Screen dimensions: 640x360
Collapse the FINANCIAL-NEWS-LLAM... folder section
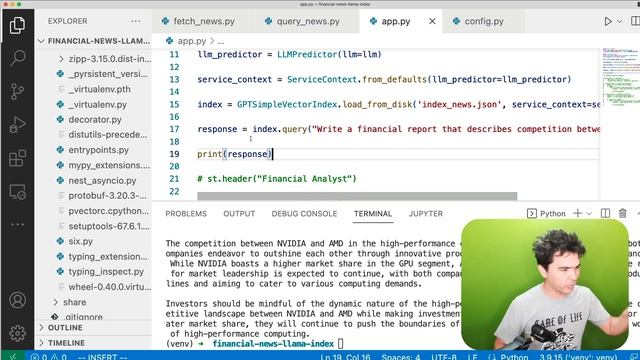pyautogui.click(x=95, y=41)
